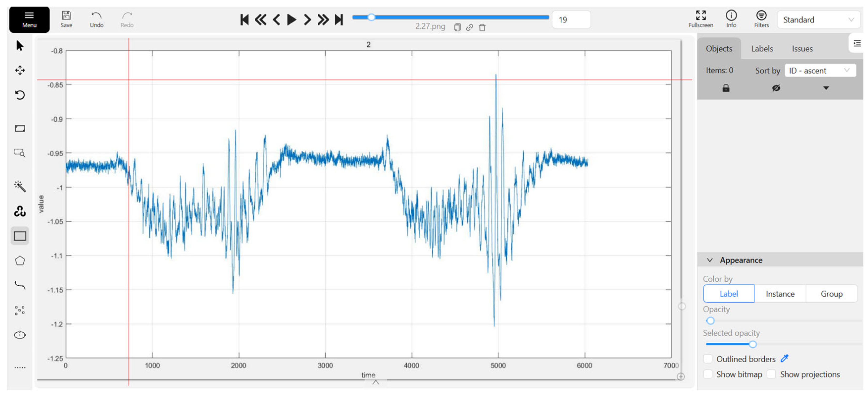Pick the draw ellipse tool
Image resolution: width=868 pixels, height=395 pixels.
(19, 335)
